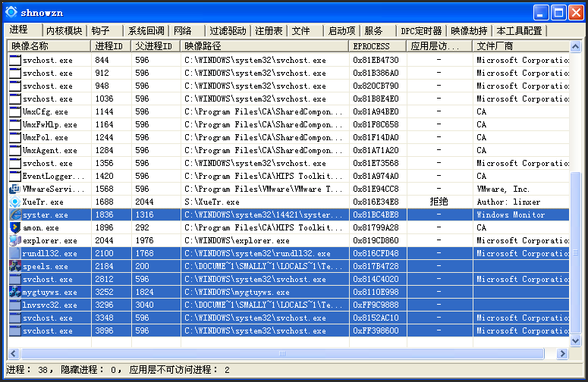Select the S:\XueTr.exe path cell

pyautogui.click(x=265, y=202)
